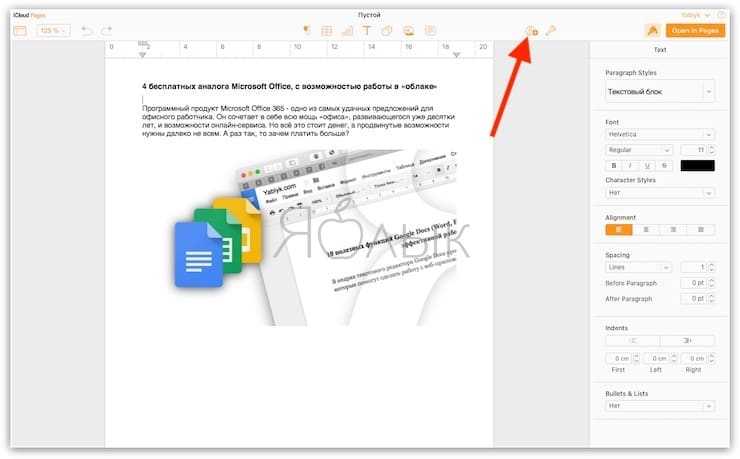
Task: Align text right
Action: [x=673, y=230]
